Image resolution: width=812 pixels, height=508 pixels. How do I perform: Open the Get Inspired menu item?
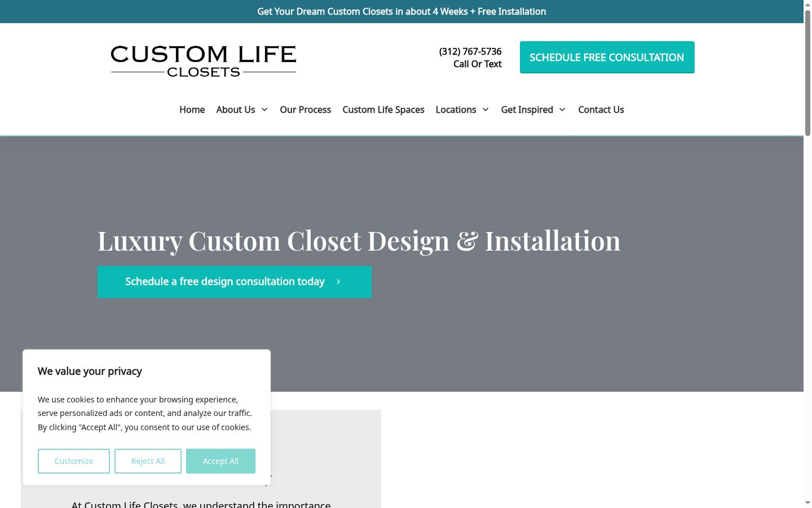pyautogui.click(x=527, y=110)
